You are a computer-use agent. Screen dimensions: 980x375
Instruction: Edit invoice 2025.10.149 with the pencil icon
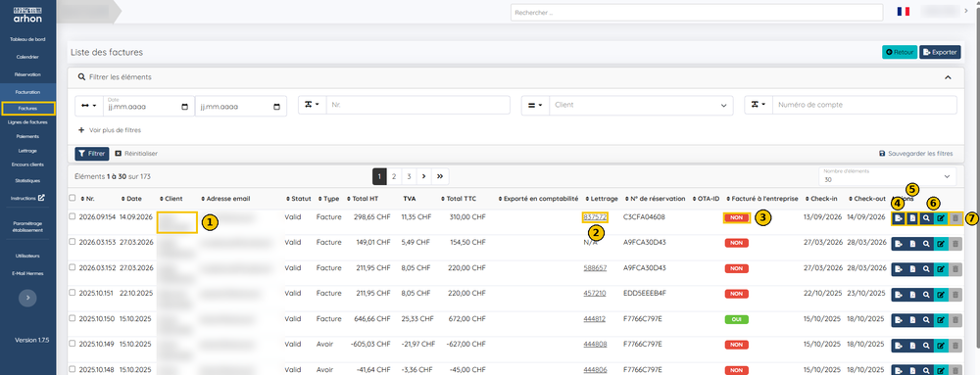pyautogui.click(x=941, y=346)
